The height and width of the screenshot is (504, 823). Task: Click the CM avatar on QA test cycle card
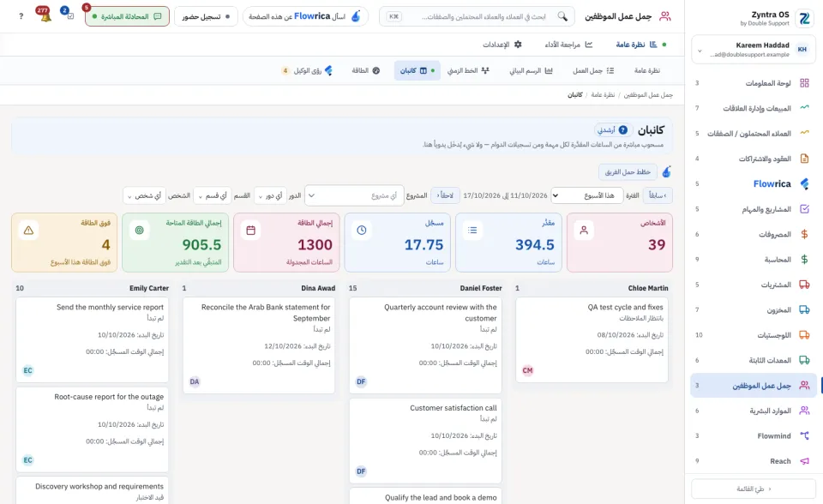(527, 370)
